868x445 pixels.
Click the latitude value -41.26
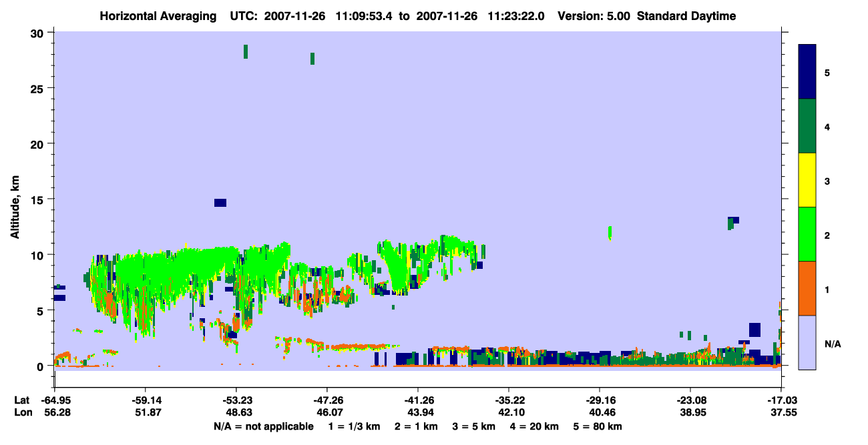[x=417, y=400]
